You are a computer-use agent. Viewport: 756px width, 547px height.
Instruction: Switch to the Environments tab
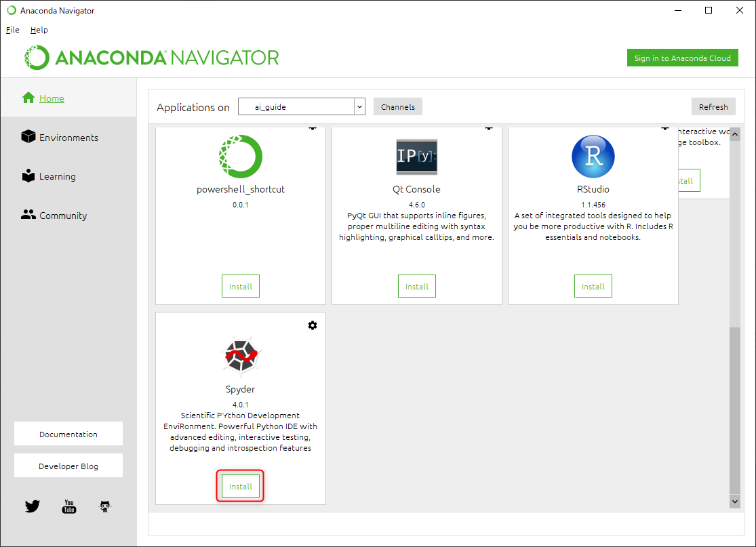coord(68,138)
